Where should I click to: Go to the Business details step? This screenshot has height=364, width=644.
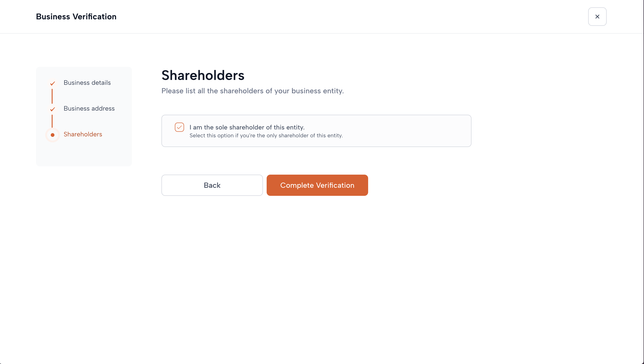[87, 83]
